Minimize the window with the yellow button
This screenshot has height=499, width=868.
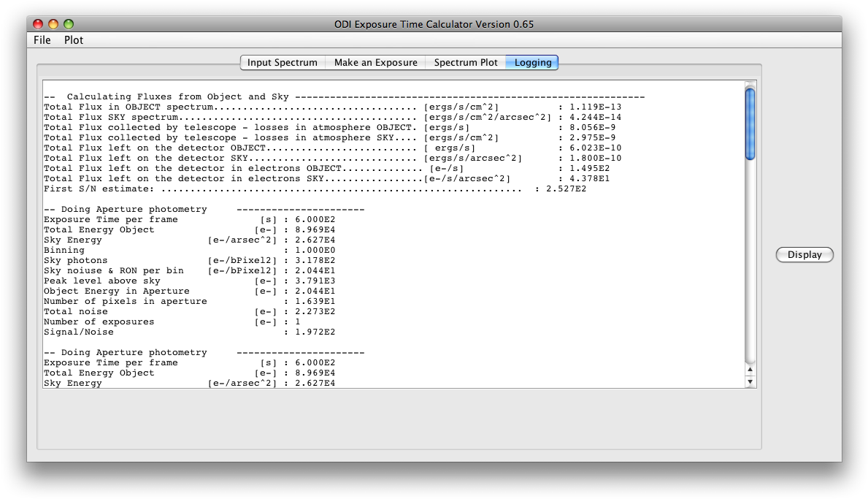53,24
